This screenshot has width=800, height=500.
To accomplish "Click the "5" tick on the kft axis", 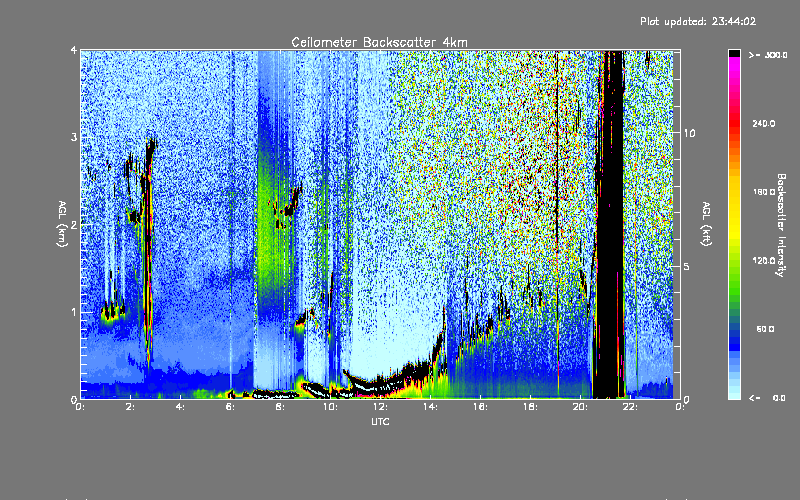I will point(687,266).
